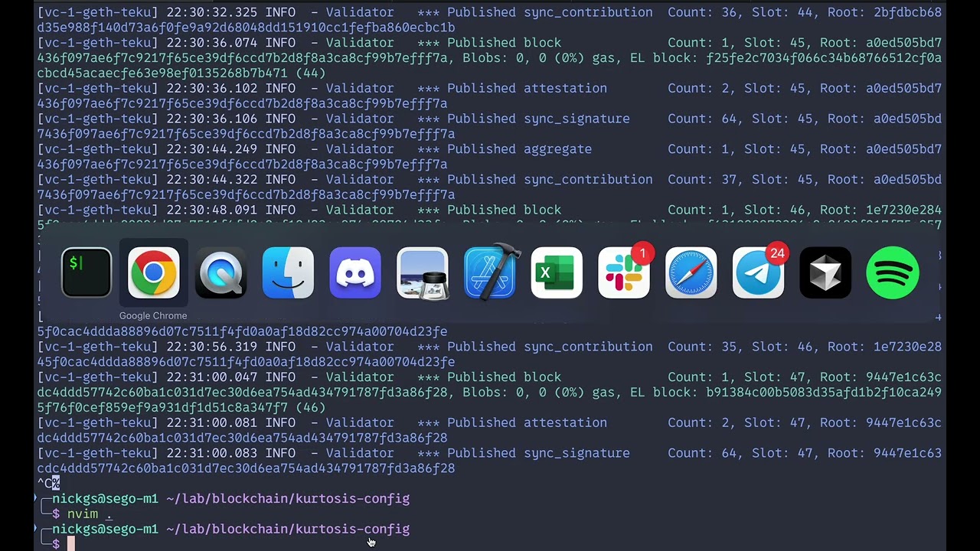Click the 'nvim .' command text
Image resolution: width=980 pixels, height=551 pixels.
point(90,514)
